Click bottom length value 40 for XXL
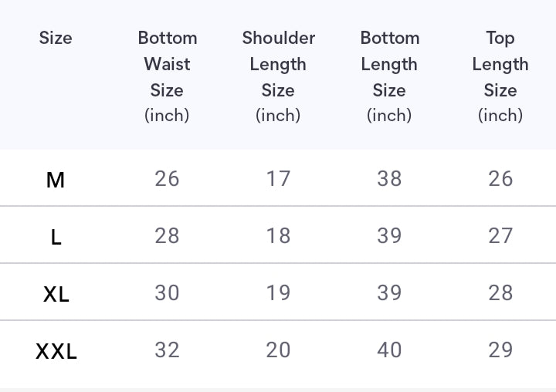 point(389,350)
